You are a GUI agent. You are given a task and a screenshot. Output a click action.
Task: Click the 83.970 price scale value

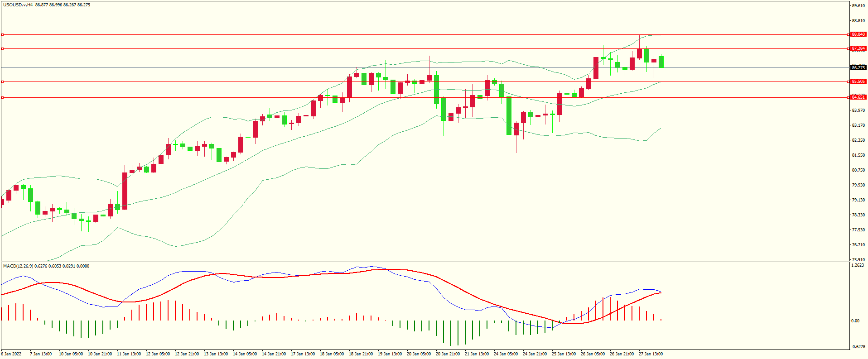858,110
